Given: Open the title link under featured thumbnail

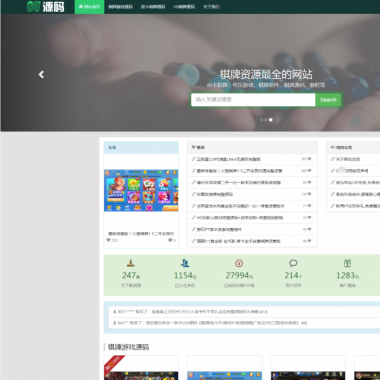Looking at the screenshot, I should click(141, 234).
